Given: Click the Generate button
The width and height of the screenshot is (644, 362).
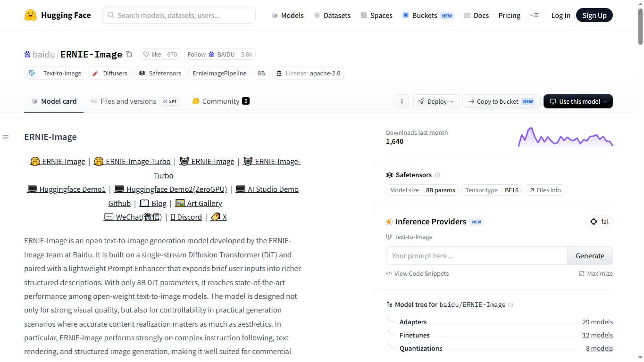Looking at the screenshot, I should 590,255.
